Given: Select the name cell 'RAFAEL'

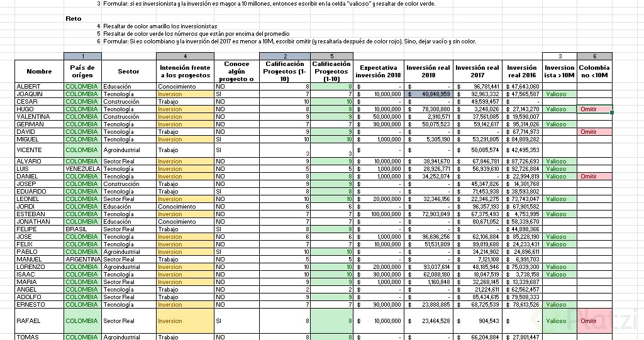Looking at the screenshot, I should [40, 321].
